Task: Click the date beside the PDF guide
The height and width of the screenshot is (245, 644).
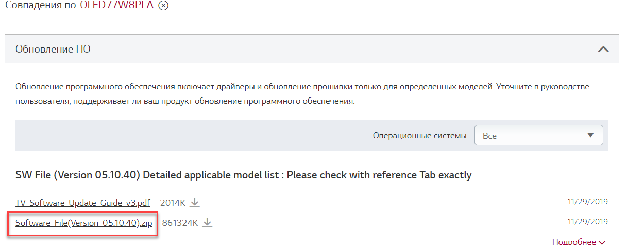Action: tap(587, 202)
